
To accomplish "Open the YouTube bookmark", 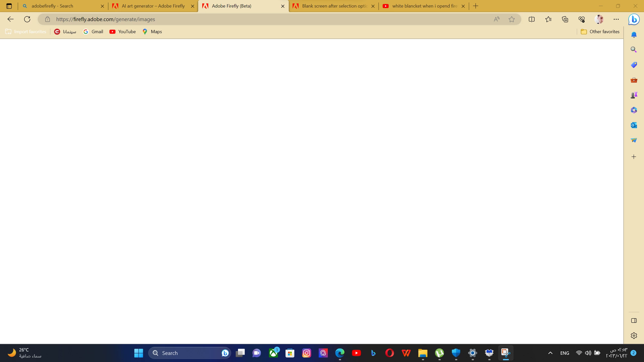I will click(123, 32).
